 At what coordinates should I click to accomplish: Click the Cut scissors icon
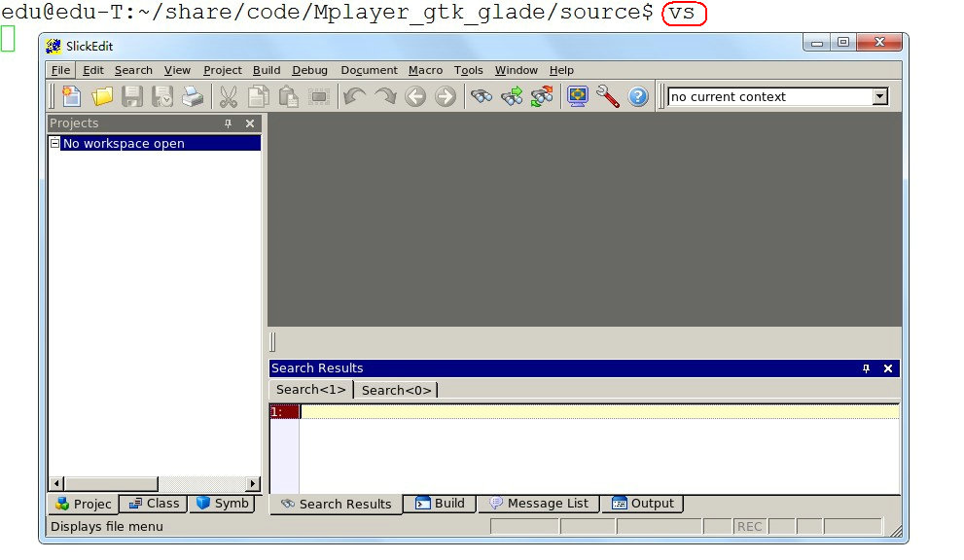228,96
